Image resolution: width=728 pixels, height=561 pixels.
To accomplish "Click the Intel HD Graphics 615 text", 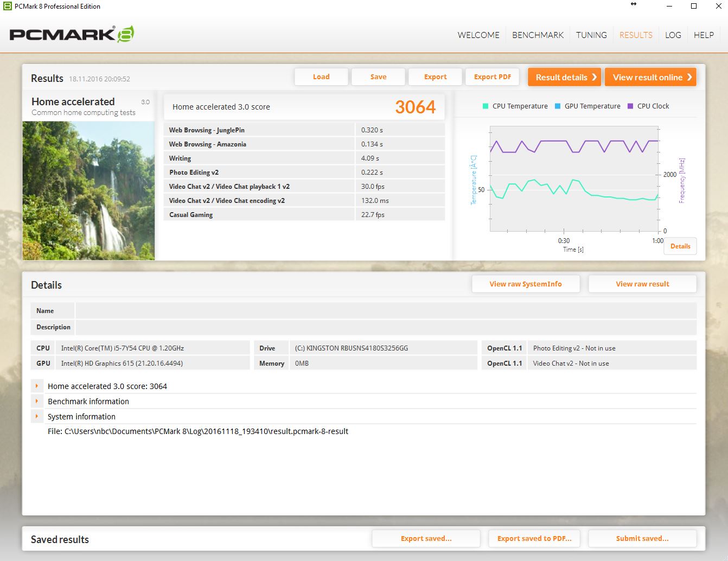I will point(122,364).
